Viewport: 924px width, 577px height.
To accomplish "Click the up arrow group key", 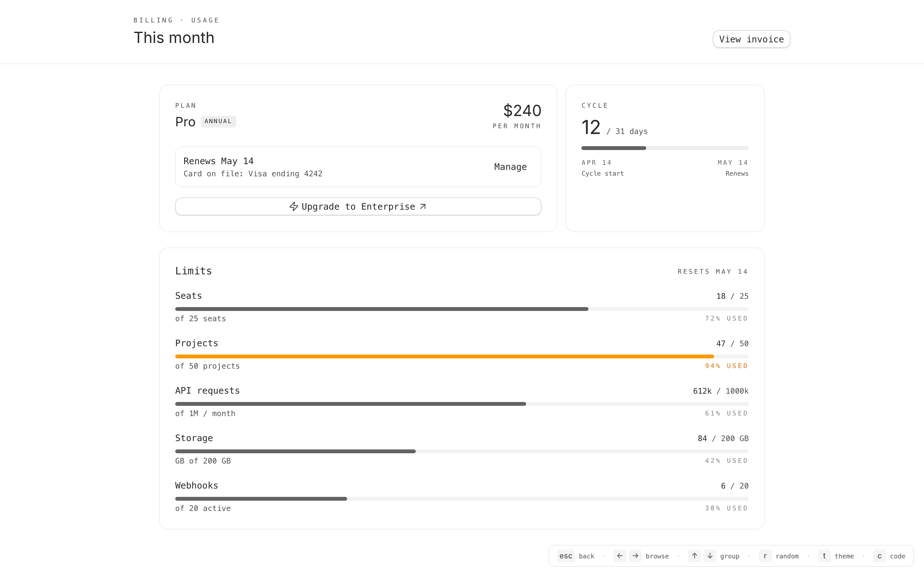I will tap(694, 556).
